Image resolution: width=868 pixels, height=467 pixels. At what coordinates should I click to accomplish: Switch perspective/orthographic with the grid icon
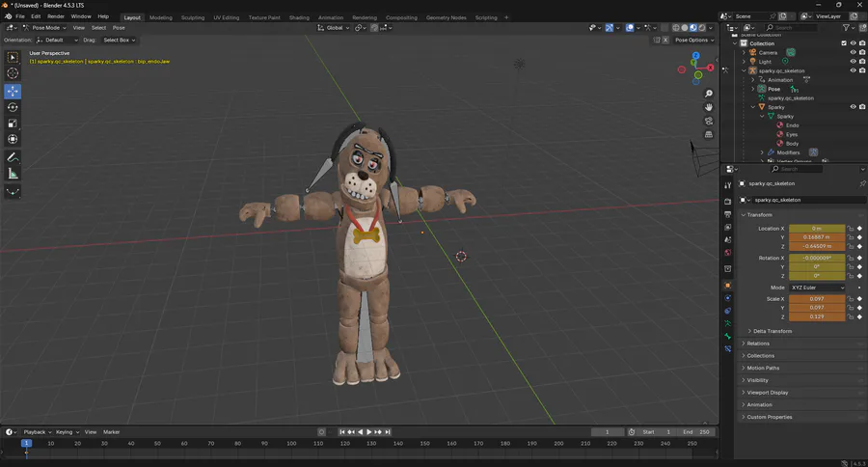pyautogui.click(x=709, y=134)
